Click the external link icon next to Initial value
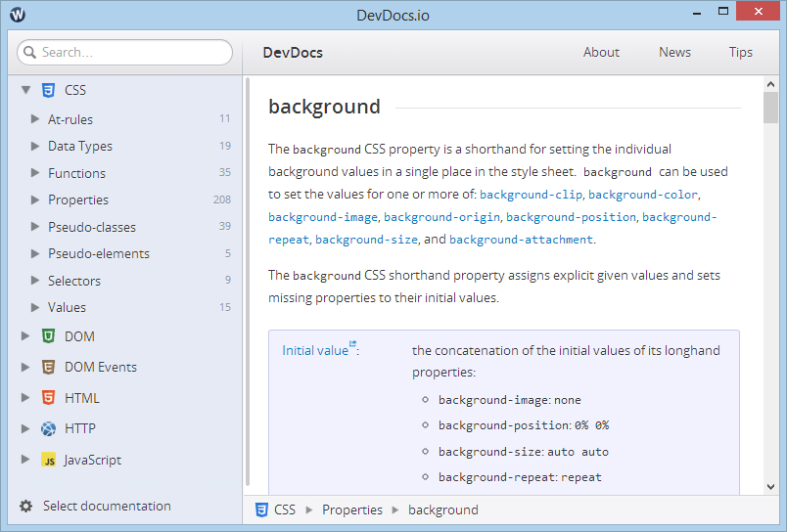 pos(352,343)
